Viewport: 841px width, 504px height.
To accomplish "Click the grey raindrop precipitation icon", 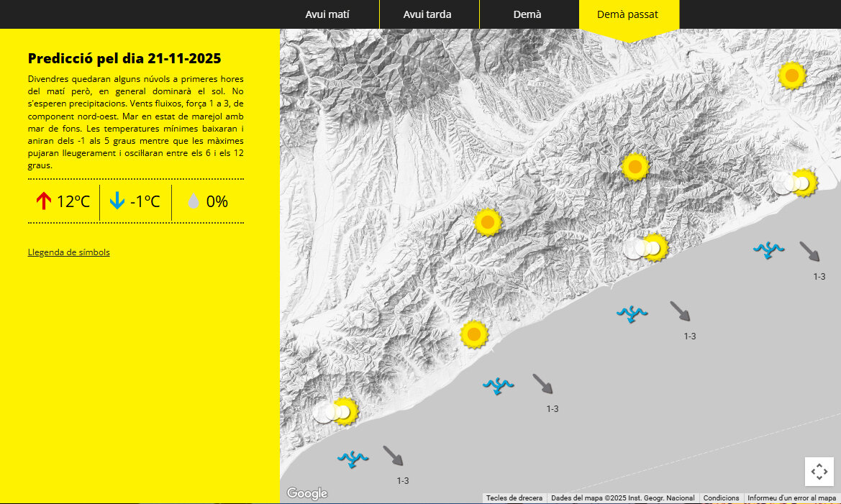I will [193, 201].
